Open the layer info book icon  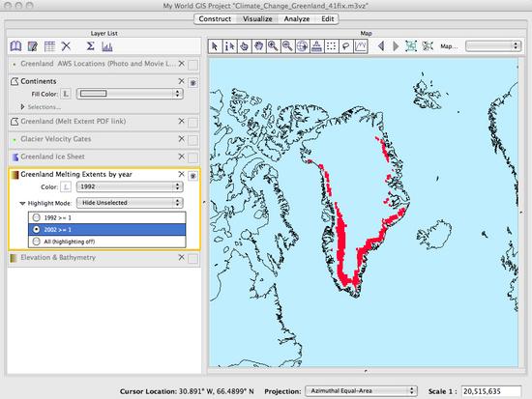(15, 46)
